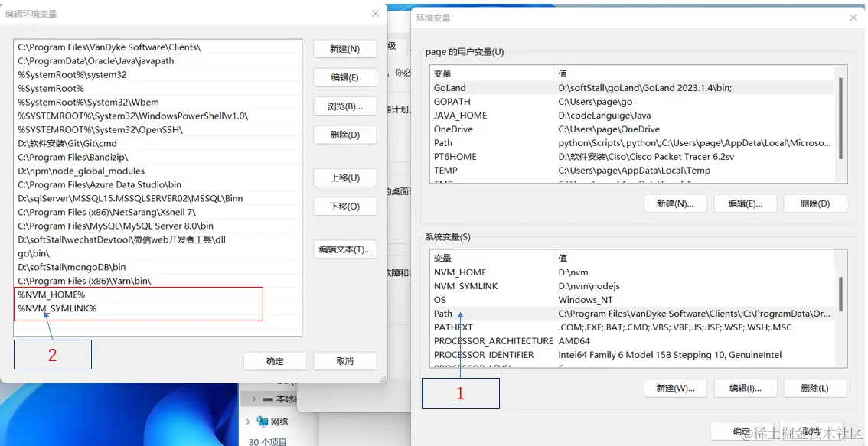
Task: Click the 变量 column header in 系统变量
Action: (492, 258)
